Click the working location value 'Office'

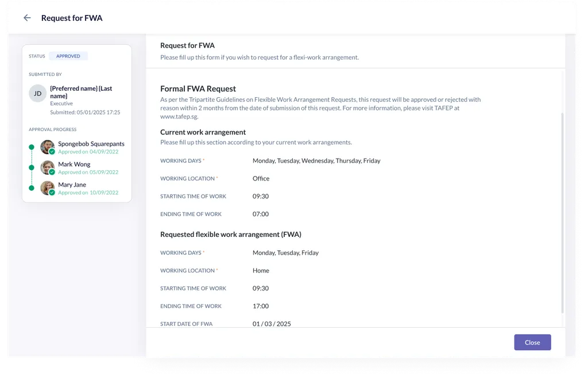click(261, 178)
